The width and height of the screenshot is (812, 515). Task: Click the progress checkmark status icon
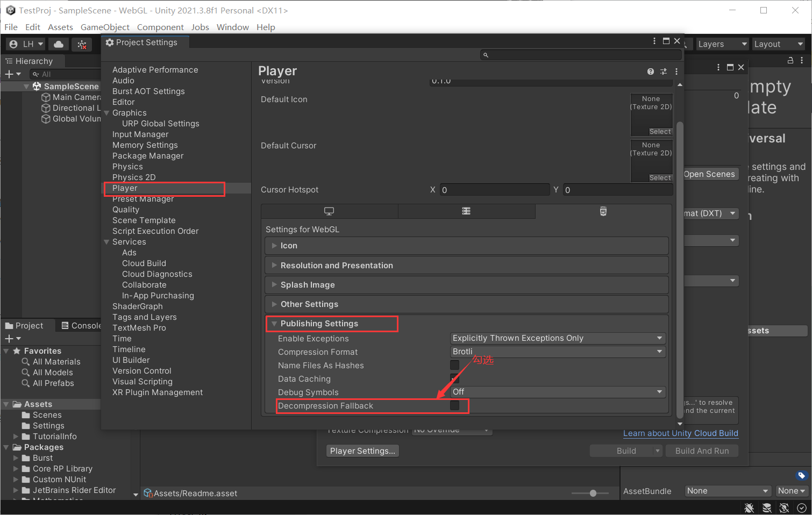[x=802, y=507]
